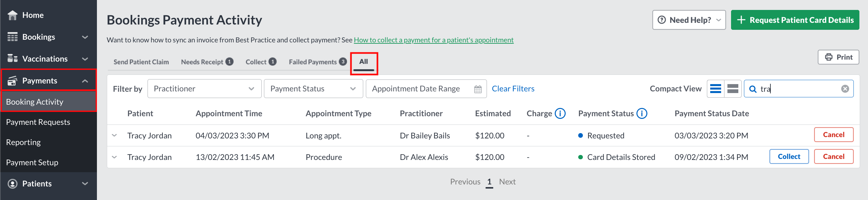Viewport: 868px width, 200px height.
Task: Click the Vaccinations sidebar icon
Action: click(13, 59)
